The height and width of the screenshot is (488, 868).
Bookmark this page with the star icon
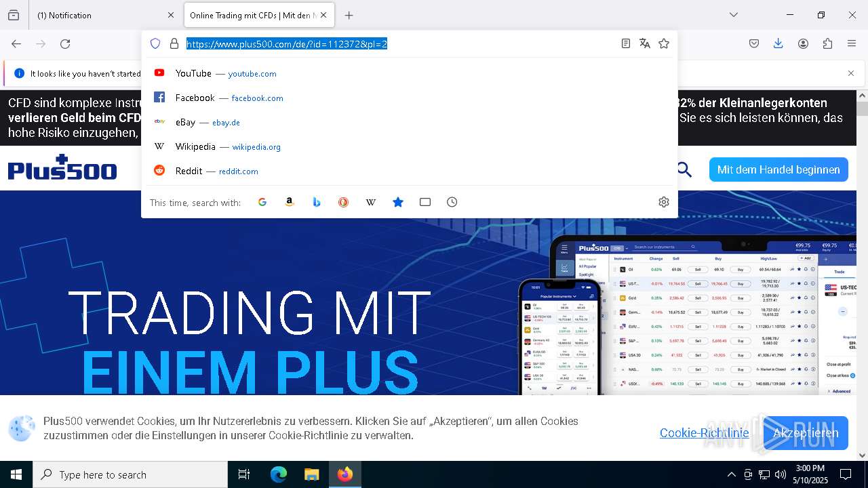click(x=664, y=43)
